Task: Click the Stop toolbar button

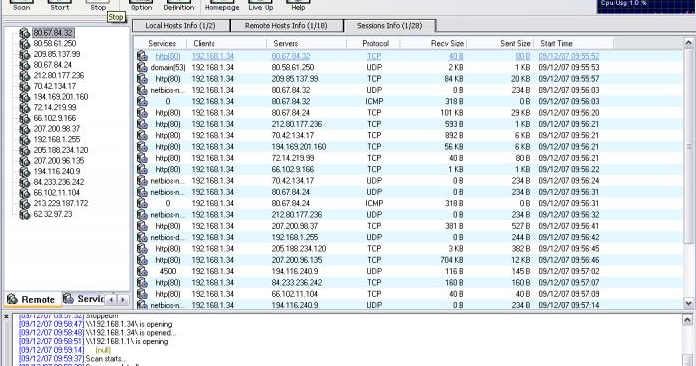Action: (98, 6)
